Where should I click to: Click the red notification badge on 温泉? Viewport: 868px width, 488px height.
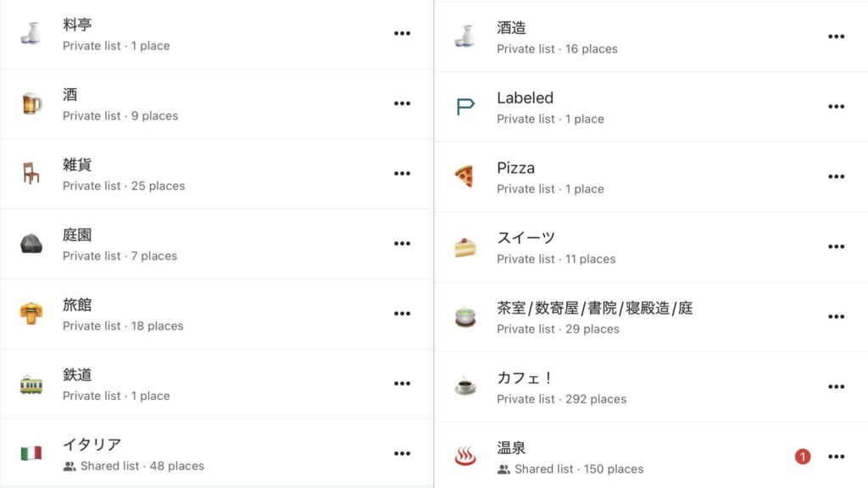803,457
